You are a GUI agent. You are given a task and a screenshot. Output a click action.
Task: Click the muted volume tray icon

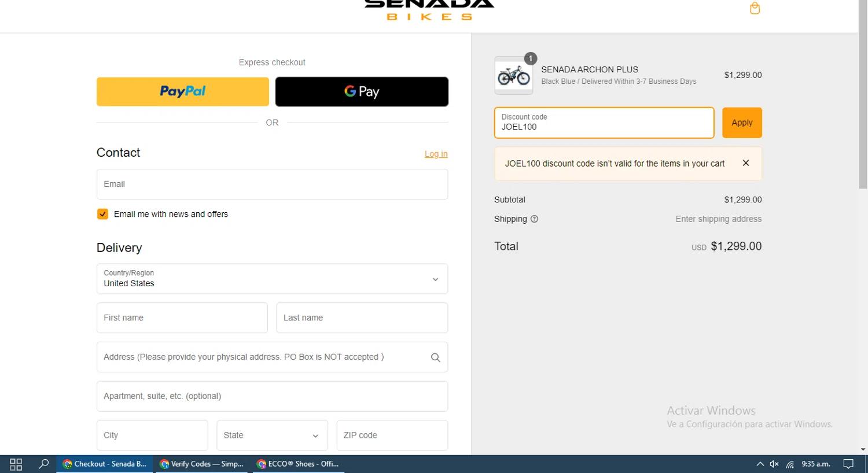click(x=774, y=464)
